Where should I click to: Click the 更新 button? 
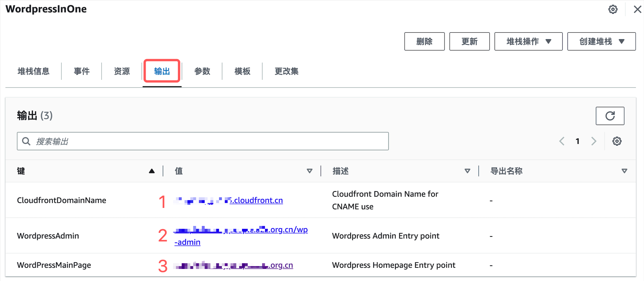(469, 42)
